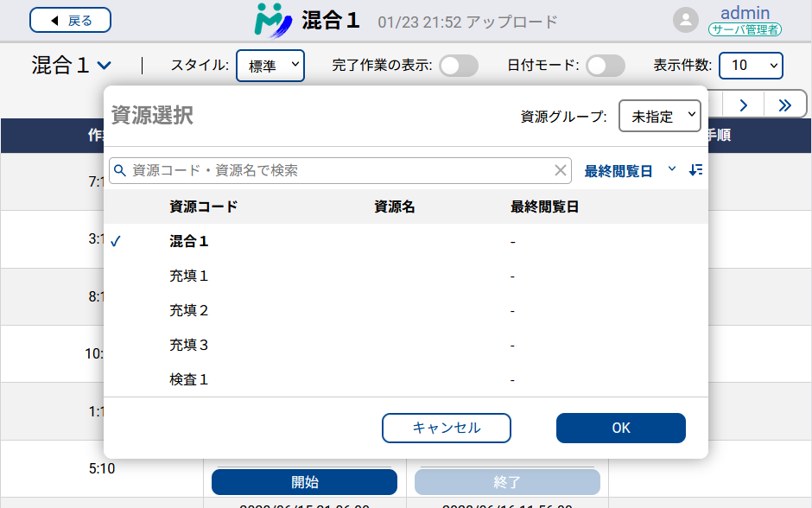This screenshot has width=812, height=508.
Task: Click the checkmark beside 混合1 row
Action: [117, 243]
